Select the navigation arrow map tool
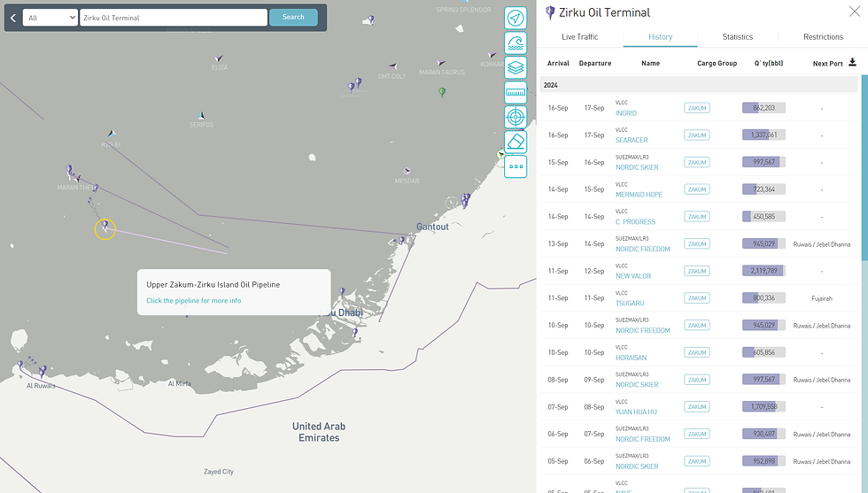Image resolution: width=868 pixels, height=493 pixels. [515, 18]
